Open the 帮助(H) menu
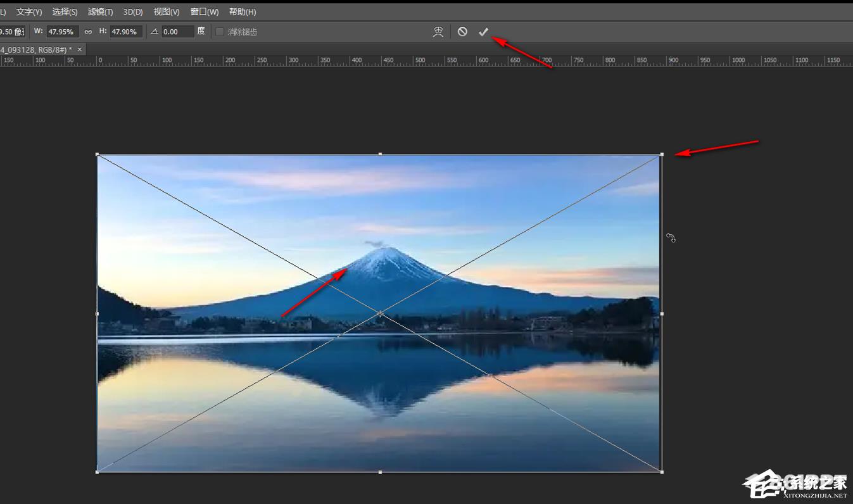853x504 pixels. tap(243, 12)
